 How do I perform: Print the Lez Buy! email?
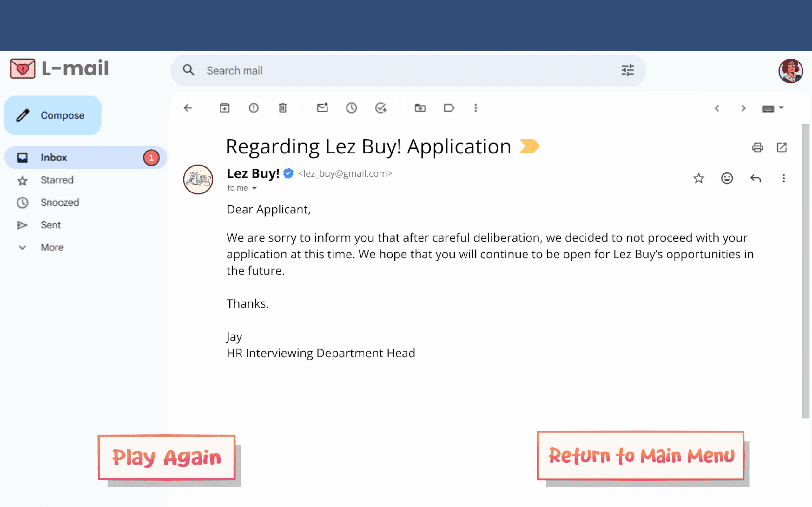[757, 147]
